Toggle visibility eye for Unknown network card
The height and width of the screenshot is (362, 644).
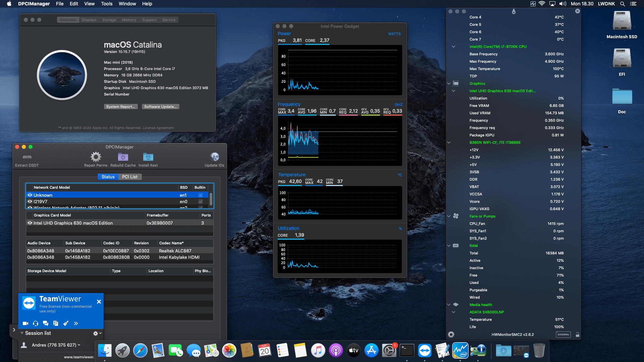coord(30,195)
